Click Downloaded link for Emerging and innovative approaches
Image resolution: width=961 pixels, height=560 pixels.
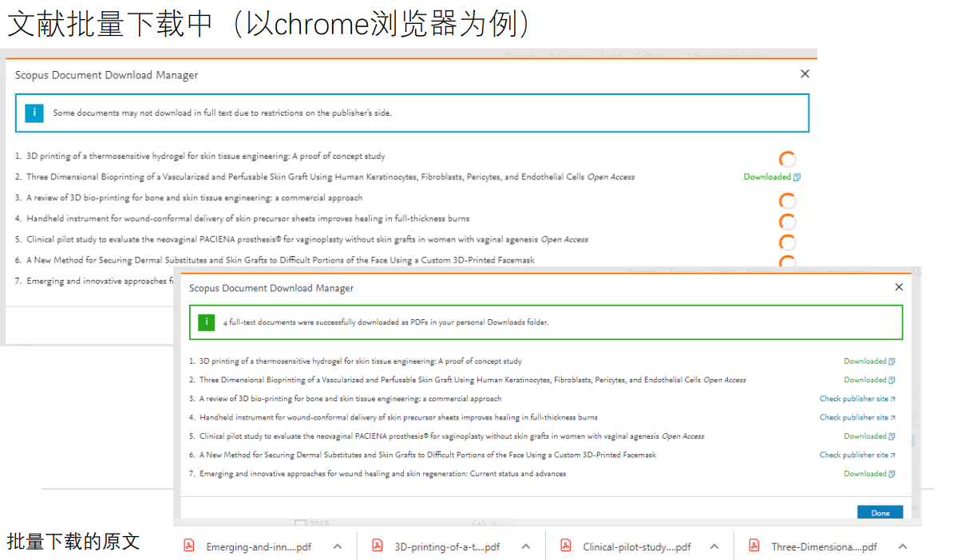869,474
